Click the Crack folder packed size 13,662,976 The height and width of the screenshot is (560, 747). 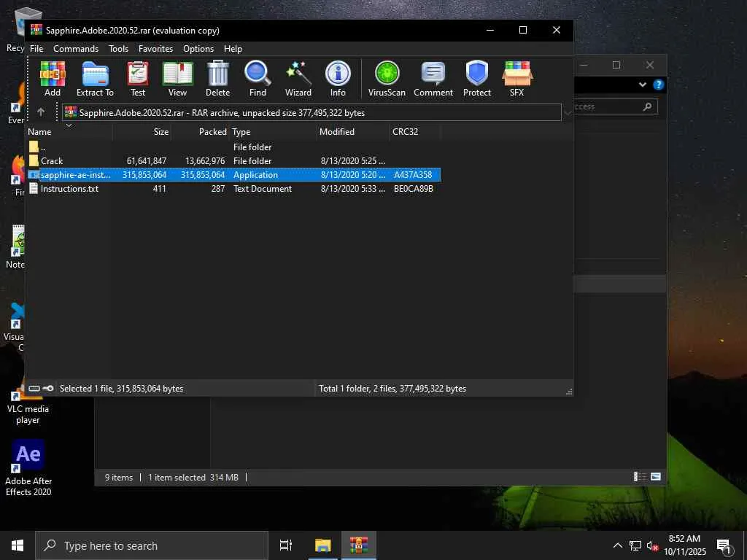click(205, 161)
